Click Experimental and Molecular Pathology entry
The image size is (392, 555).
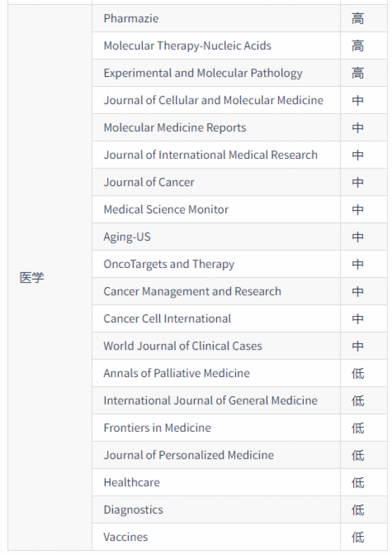[x=203, y=73]
